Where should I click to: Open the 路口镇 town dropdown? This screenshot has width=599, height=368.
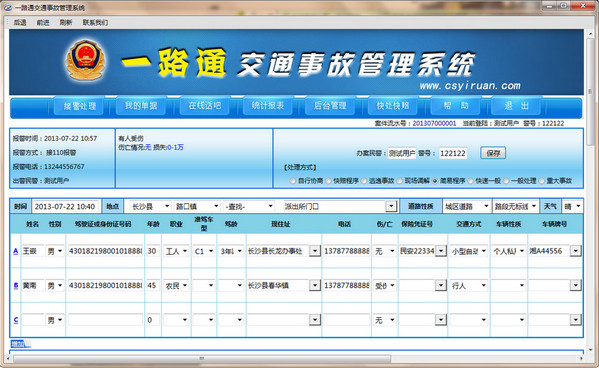[197, 206]
